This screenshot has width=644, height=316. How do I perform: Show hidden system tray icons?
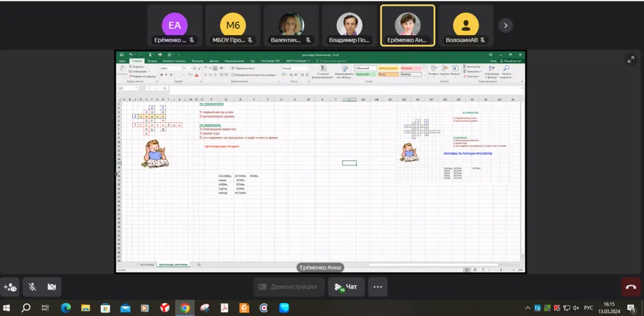pyautogui.click(x=528, y=308)
